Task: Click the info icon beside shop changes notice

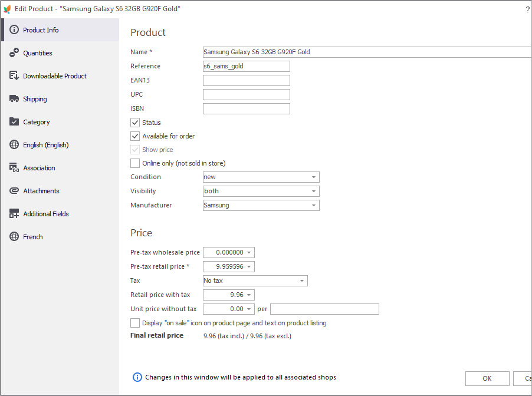Action: pos(137,377)
